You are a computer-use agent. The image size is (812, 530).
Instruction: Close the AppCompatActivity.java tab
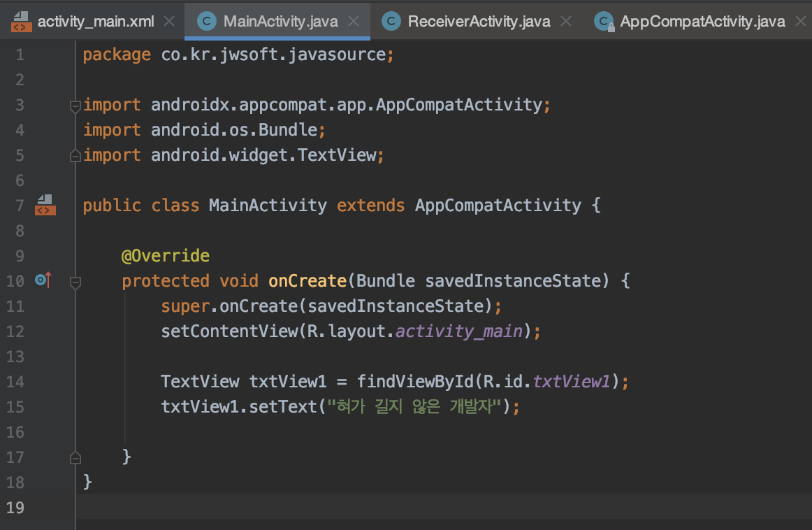pyautogui.click(x=801, y=21)
